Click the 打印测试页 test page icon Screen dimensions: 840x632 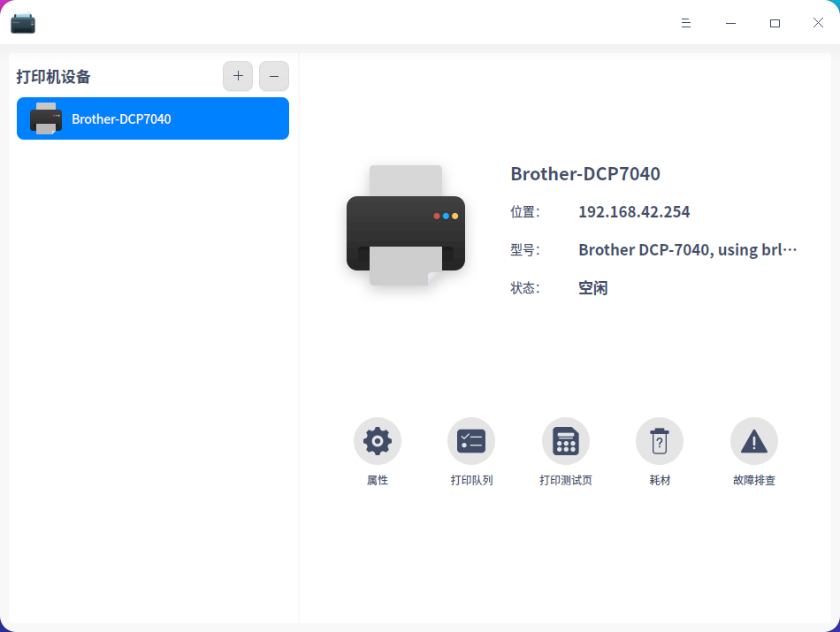566,441
